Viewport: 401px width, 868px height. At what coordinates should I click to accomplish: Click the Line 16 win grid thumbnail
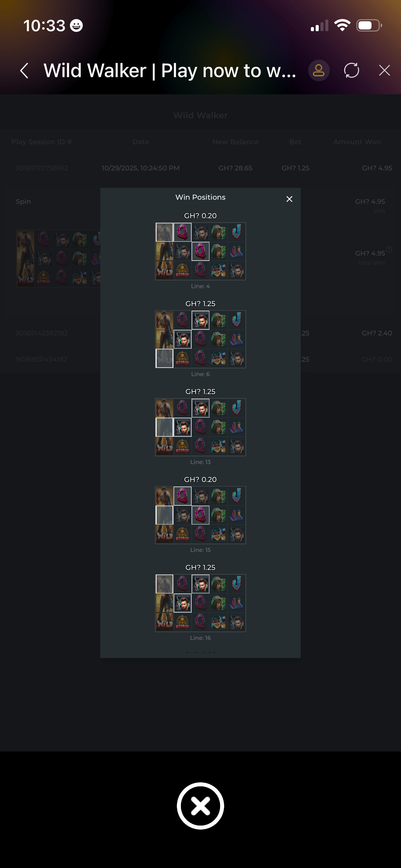click(x=200, y=603)
